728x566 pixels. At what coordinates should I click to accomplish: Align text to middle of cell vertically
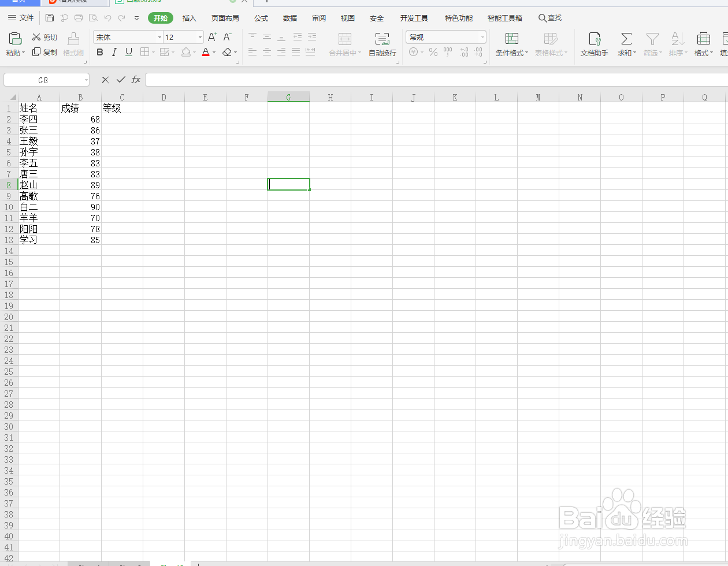point(267,37)
